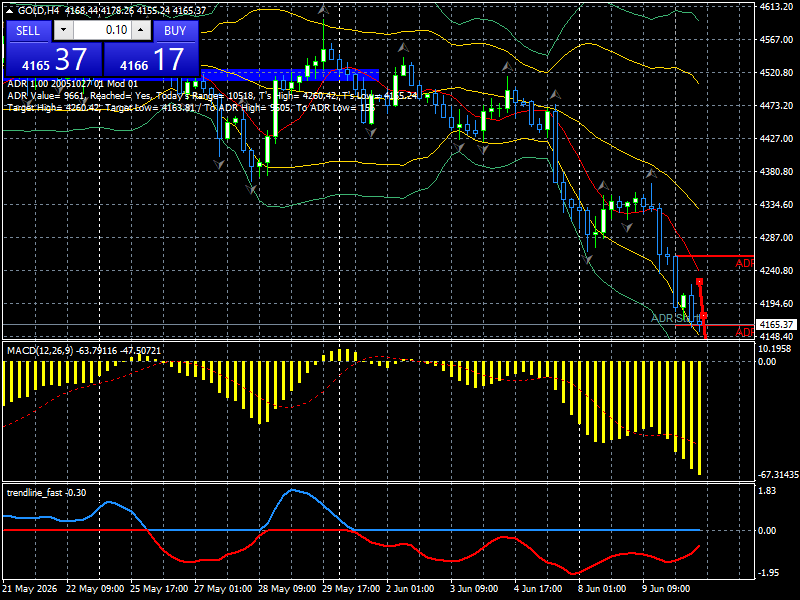Click the MACD scale value 10.1958
800x600 pixels.
774,348
